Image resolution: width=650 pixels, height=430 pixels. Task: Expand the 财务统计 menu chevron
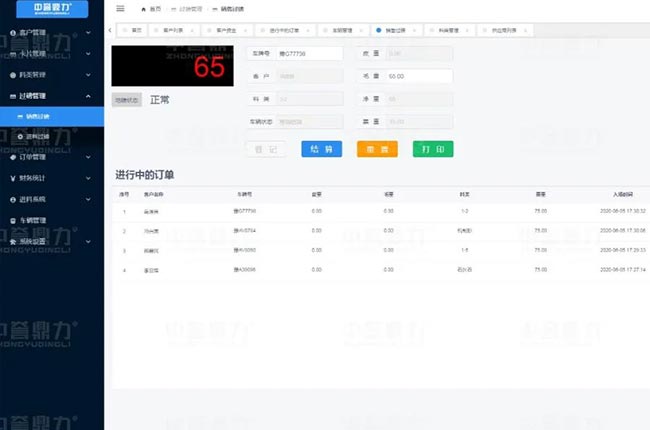click(88, 178)
